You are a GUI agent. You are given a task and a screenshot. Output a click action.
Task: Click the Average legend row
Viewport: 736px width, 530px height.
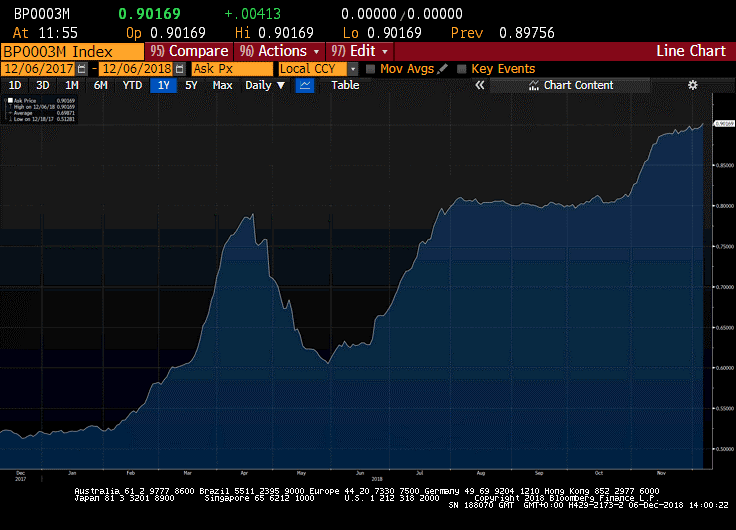(x=41, y=113)
